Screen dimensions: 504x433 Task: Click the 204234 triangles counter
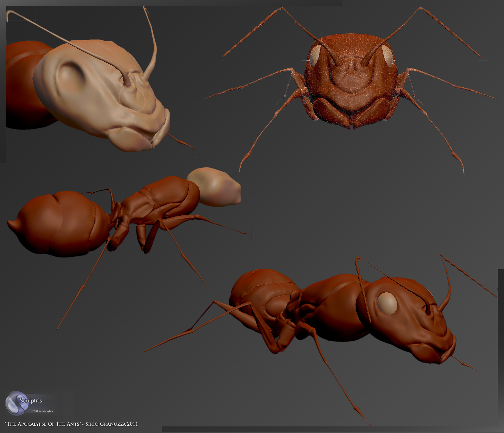click(x=43, y=411)
